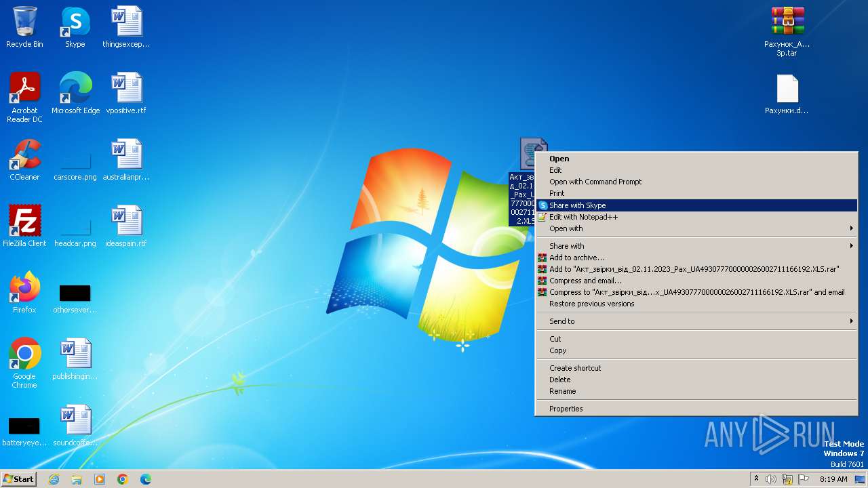The width and height of the screenshot is (868, 488).
Task: Choose Edit in the context menu
Action: [696, 170]
